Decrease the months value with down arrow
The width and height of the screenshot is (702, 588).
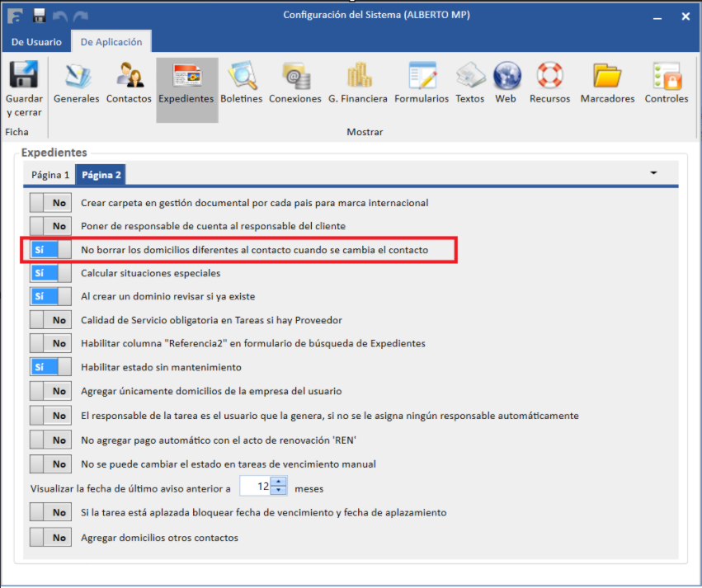click(x=279, y=492)
